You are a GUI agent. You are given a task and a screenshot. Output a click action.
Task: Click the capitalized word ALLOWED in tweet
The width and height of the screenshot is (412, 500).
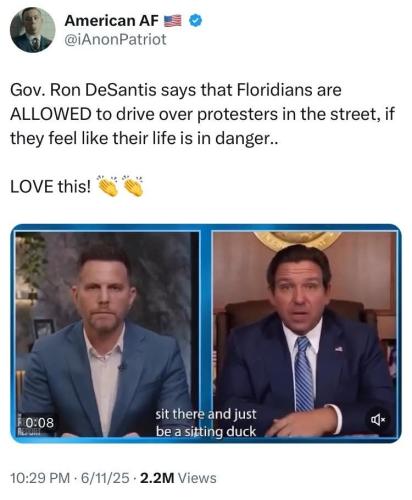(x=51, y=114)
